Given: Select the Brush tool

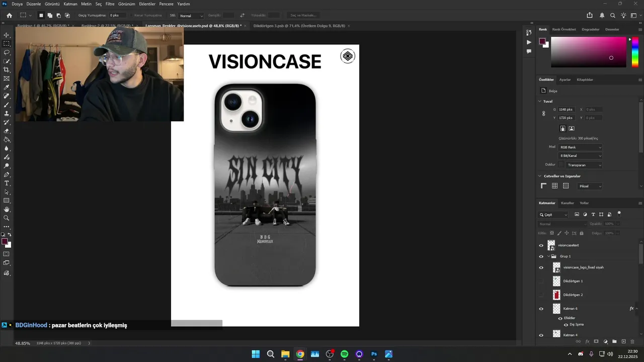Looking at the screenshot, I should pos(7,105).
